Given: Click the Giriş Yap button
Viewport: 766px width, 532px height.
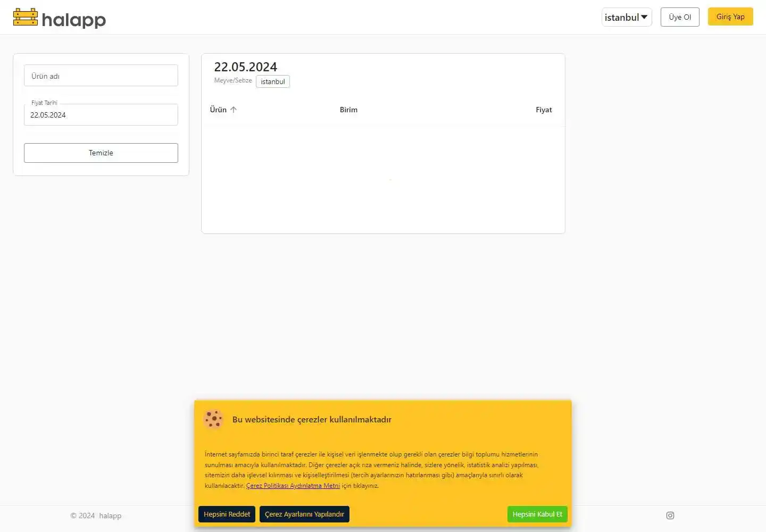Looking at the screenshot, I should (x=730, y=16).
